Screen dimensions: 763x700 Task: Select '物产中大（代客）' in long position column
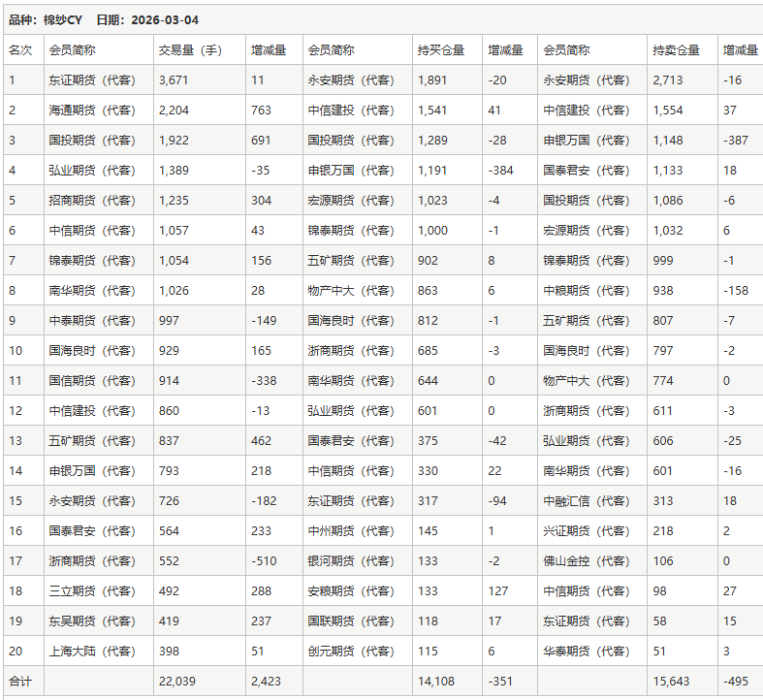(351, 291)
